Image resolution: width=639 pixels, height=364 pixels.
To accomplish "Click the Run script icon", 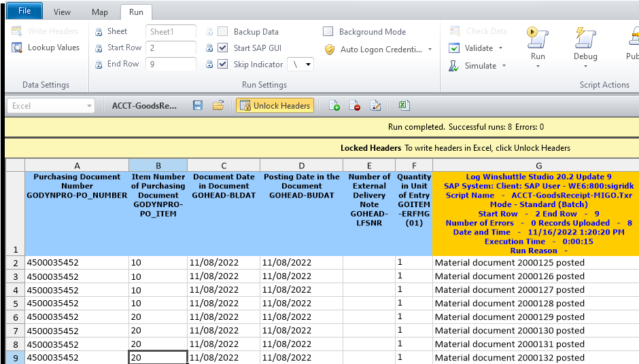I will click(x=537, y=37).
